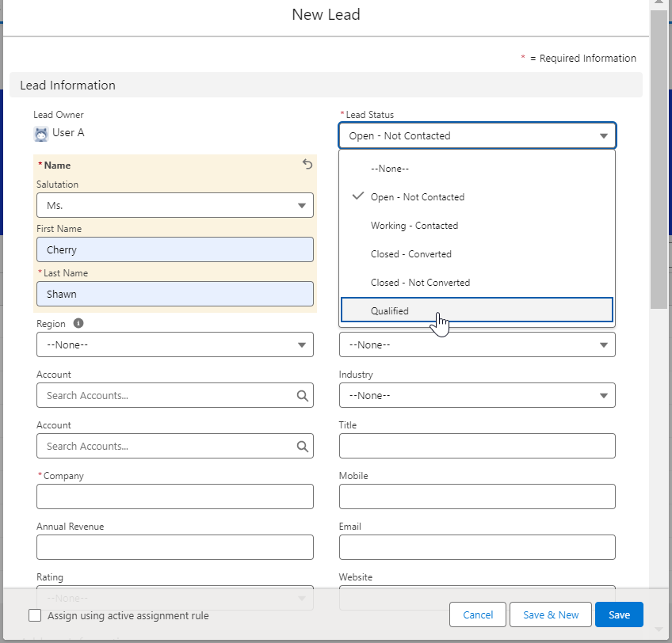Click the vertical scrollbar thumb of the form
Screen dimensions: 672x643
point(659,158)
